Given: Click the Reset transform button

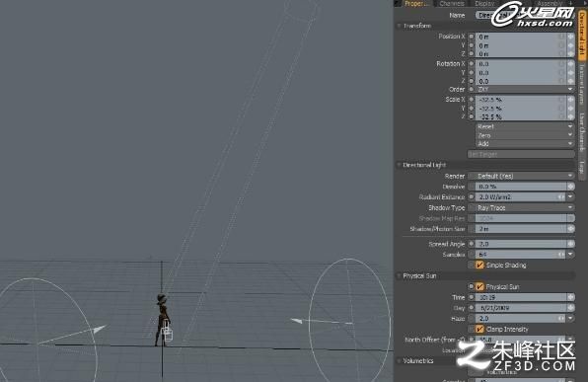Looking at the screenshot, I should pyautogui.click(x=525, y=126).
